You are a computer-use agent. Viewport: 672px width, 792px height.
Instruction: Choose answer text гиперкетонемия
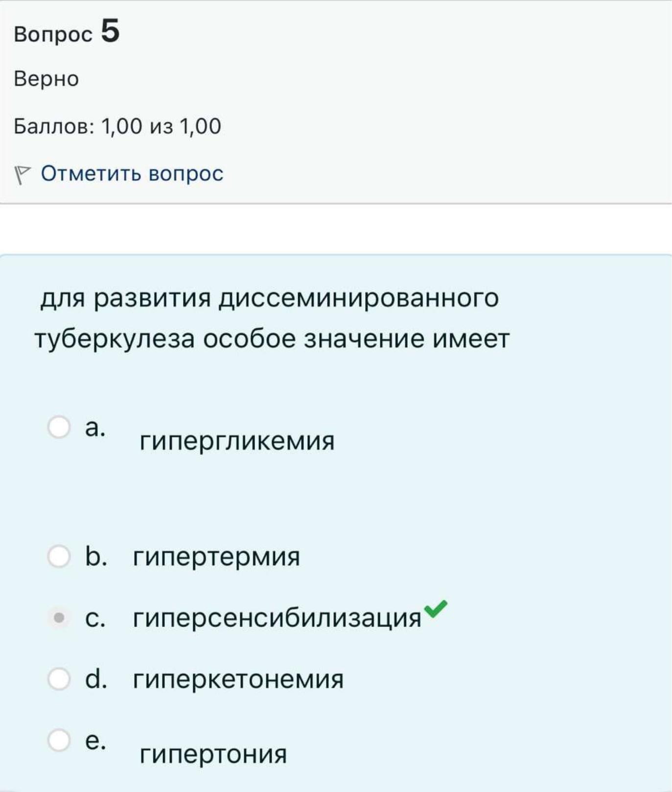238,679
